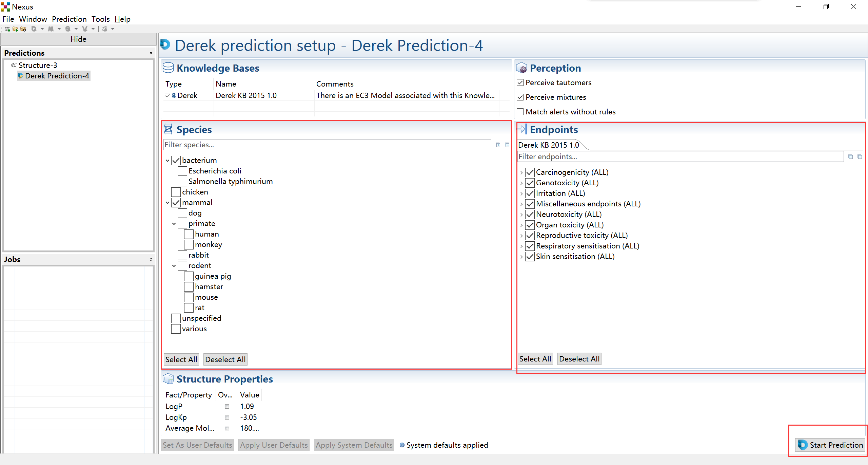Click the add folder icon in toolbar

tap(15, 29)
